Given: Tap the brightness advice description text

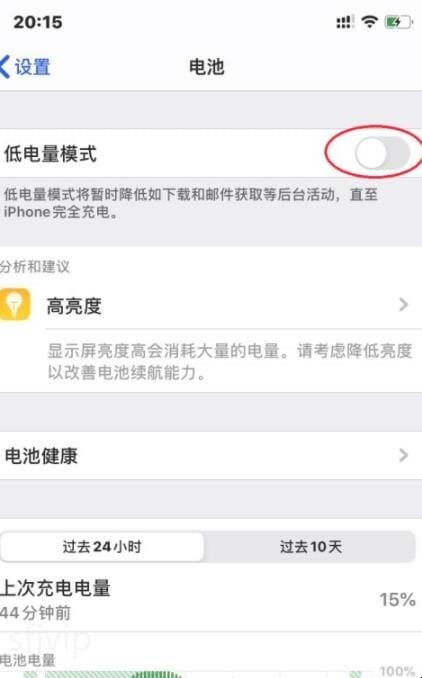Looking at the screenshot, I should (230, 361).
